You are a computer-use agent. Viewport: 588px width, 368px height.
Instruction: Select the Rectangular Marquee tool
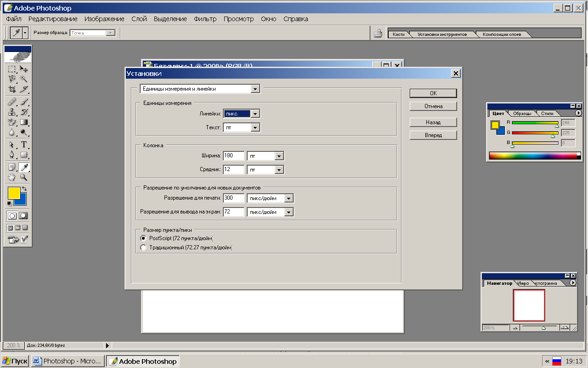pyautogui.click(x=12, y=69)
